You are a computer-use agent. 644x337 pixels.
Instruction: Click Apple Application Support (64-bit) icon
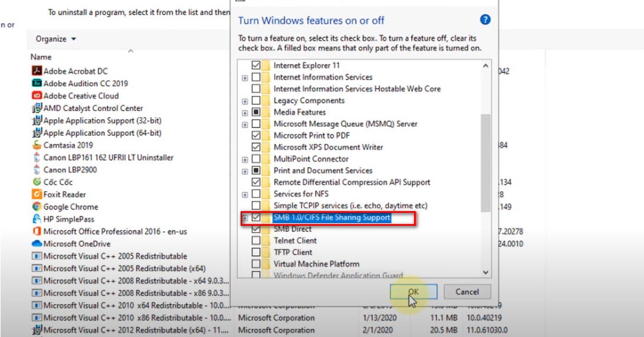point(37,132)
